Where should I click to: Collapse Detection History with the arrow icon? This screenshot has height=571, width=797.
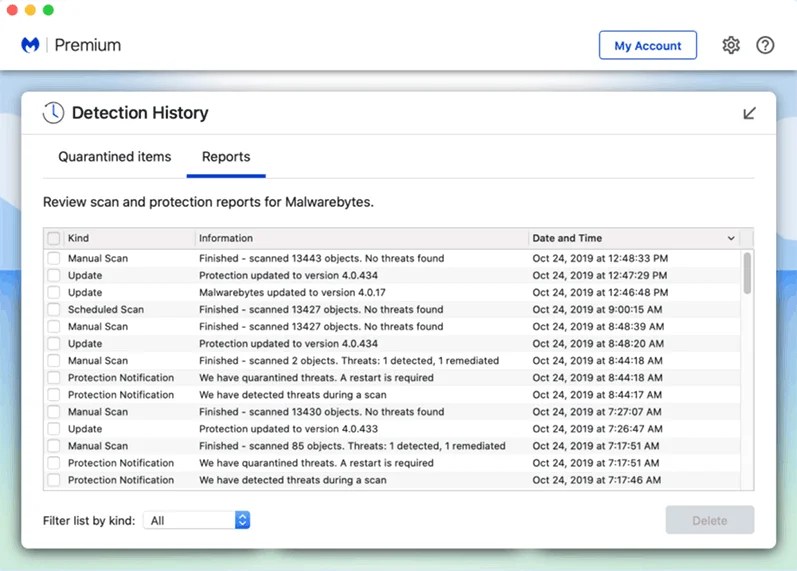(x=749, y=113)
